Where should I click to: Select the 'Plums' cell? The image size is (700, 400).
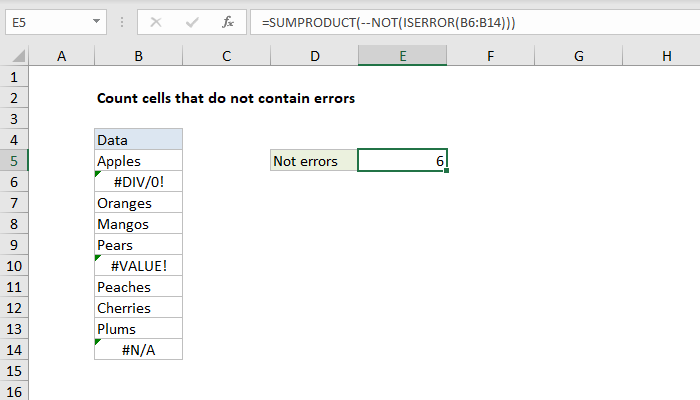point(138,329)
